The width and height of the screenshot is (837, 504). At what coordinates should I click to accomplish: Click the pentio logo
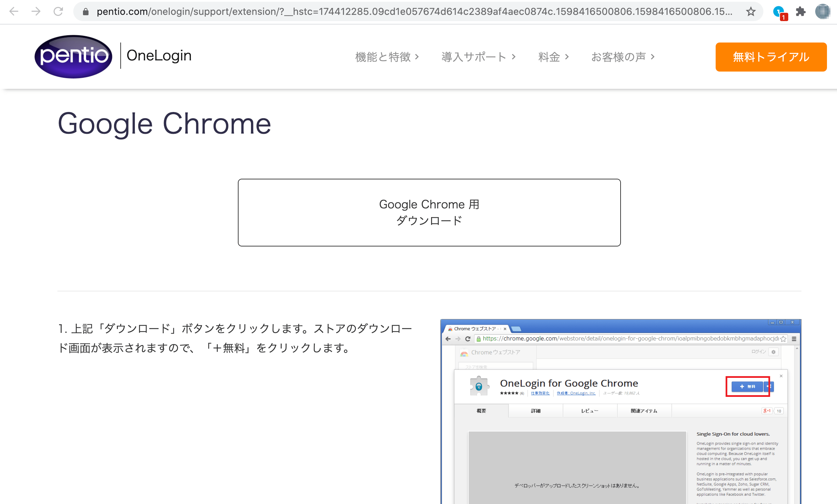[x=73, y=56]
